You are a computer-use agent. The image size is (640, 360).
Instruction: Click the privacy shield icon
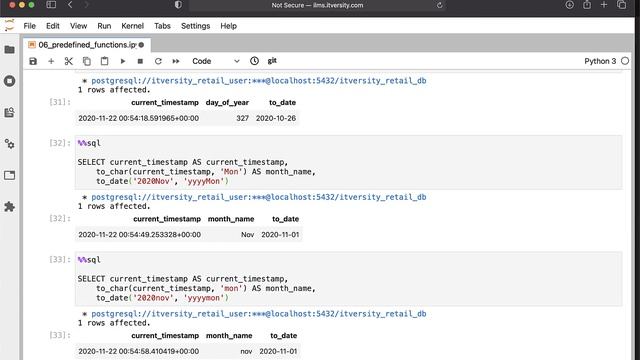pyautogui.click(x=178, y=5)
